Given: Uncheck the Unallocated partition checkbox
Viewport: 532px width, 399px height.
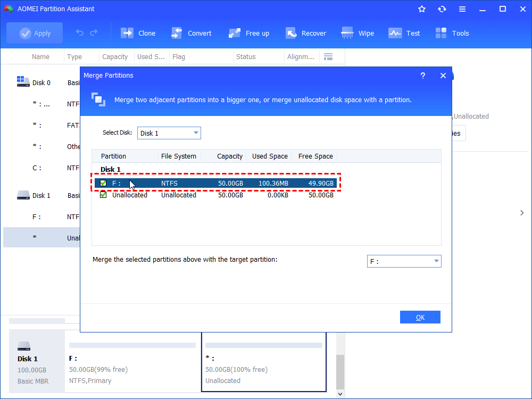Looking at the screenshot, I should [103, 195].
